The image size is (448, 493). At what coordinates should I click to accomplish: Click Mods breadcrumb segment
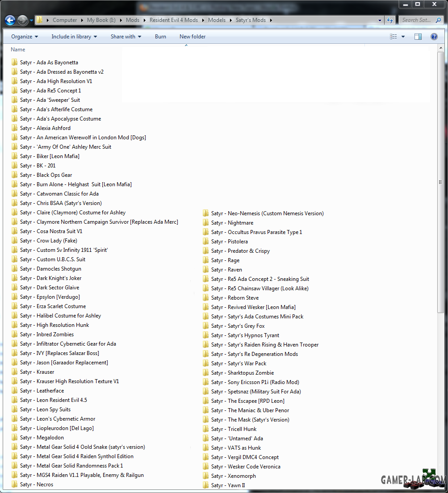[x=132, y=20]
